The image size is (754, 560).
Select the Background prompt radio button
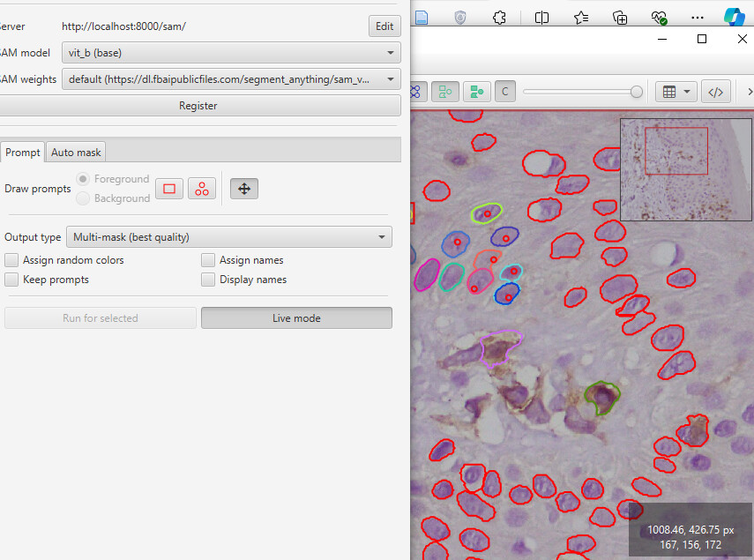[x=82, y=198]
